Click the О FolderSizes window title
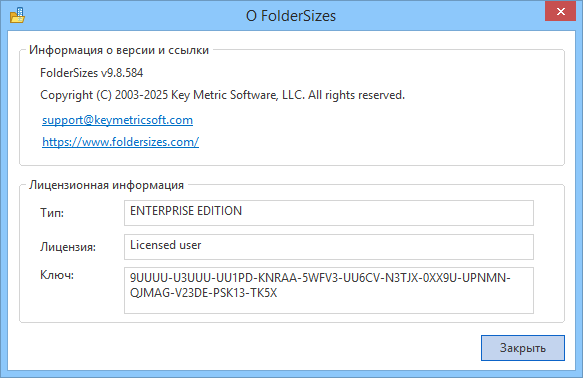The height and width of the screenshot is (378, 583). 291,16
